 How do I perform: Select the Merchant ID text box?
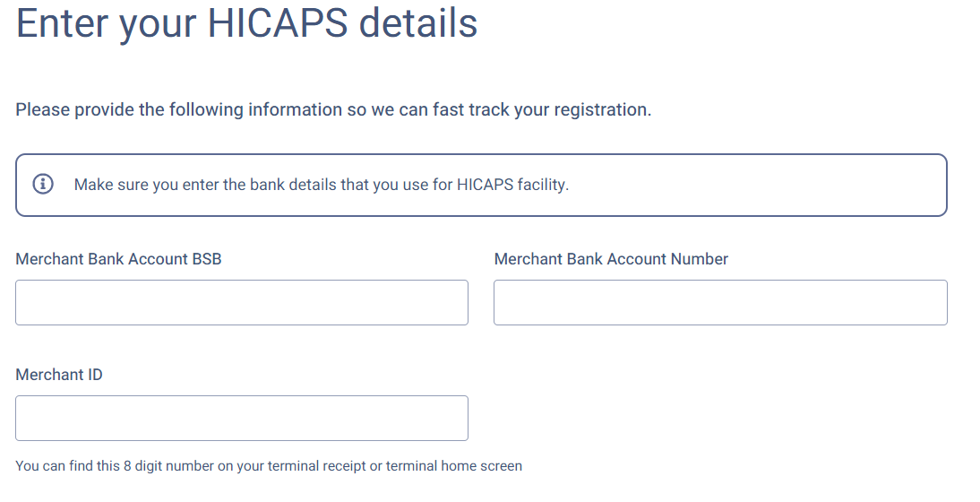pyautogui.click(x=242, y=418)
